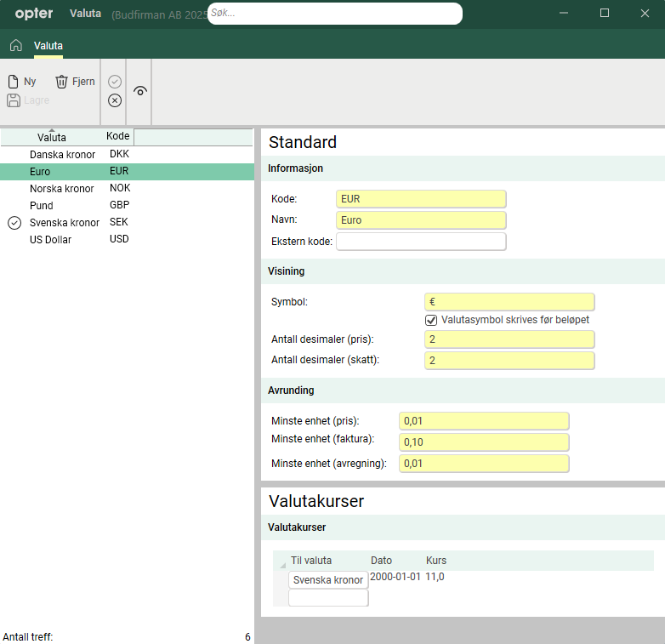Click the circled checkmark confirm icon in toolbar
665x644 pixels.
(x=115, y=82)
